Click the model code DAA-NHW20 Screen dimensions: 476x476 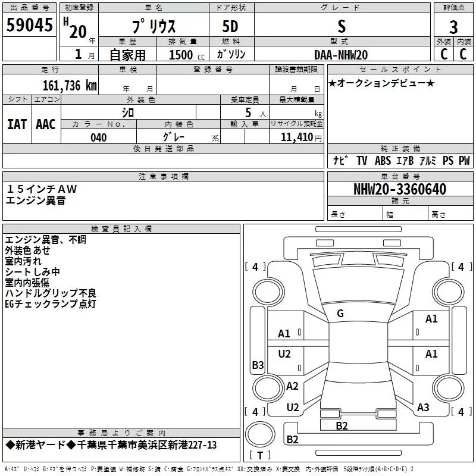pyautogui.click(x=341, y=55)
